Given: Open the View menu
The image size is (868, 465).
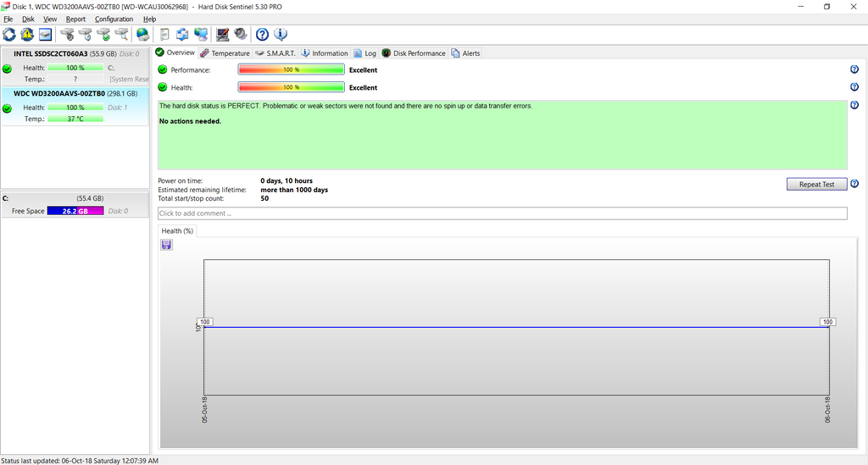Looking at the screenshot, I should pos(50,19).
